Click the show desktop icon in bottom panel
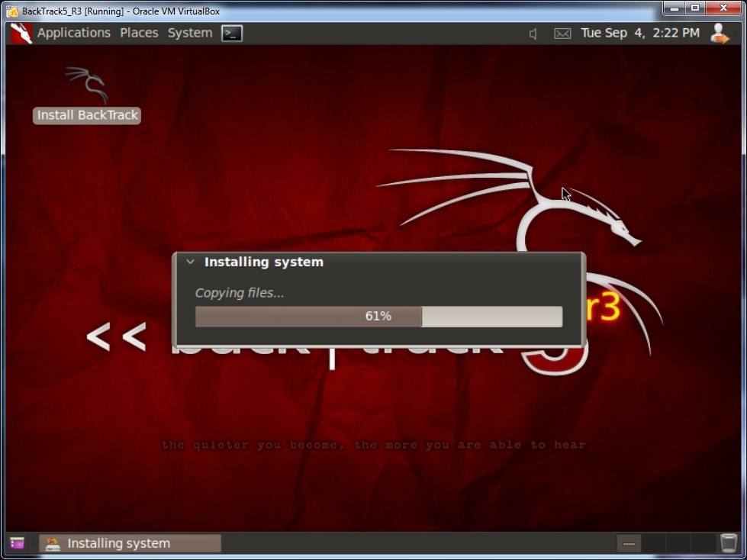747x560 pixels. [x=17, y=543]
